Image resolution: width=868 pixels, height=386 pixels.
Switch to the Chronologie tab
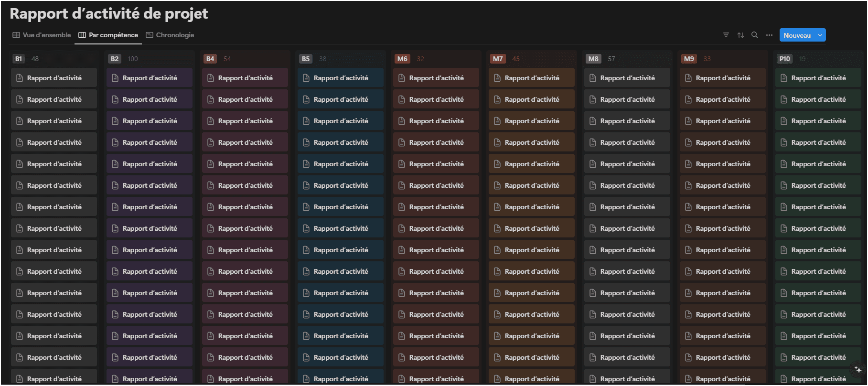170,35
